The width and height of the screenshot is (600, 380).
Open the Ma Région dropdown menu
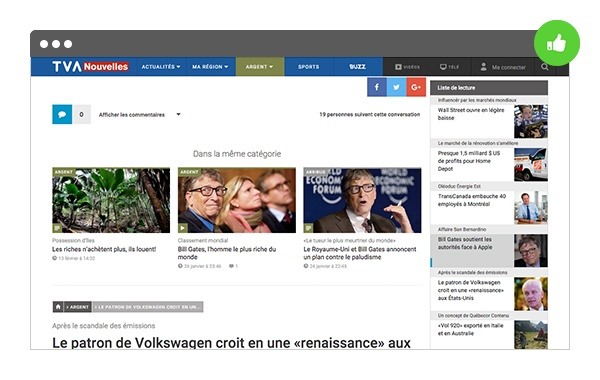(210, 67)
